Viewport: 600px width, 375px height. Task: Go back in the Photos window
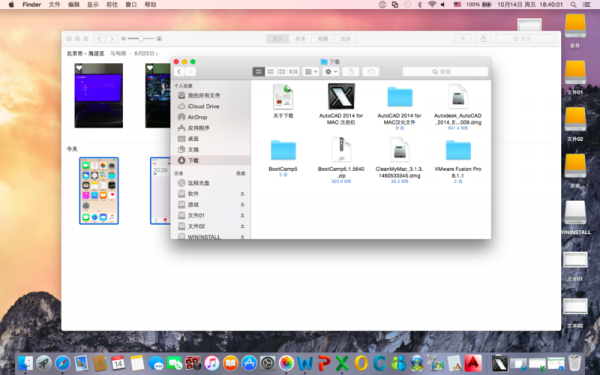(99, 39)
